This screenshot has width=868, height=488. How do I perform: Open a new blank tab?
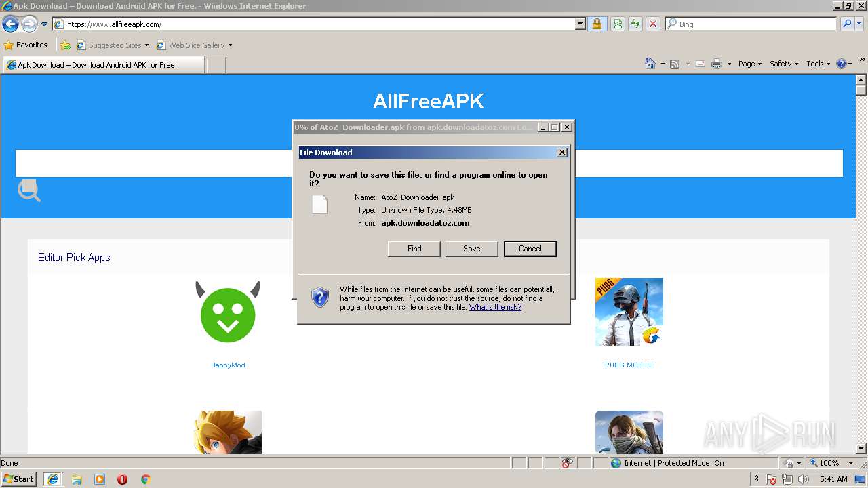(216, 65)
